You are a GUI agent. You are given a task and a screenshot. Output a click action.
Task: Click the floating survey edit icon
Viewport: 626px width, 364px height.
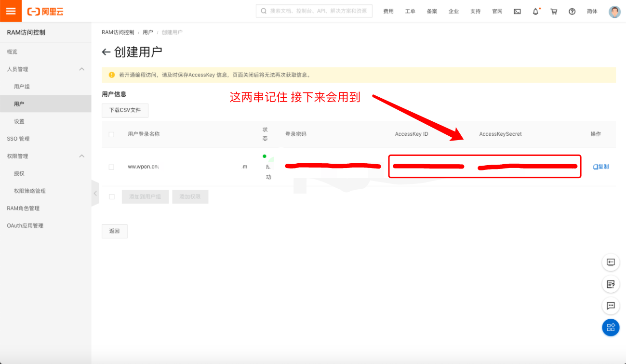click(611, 284)
